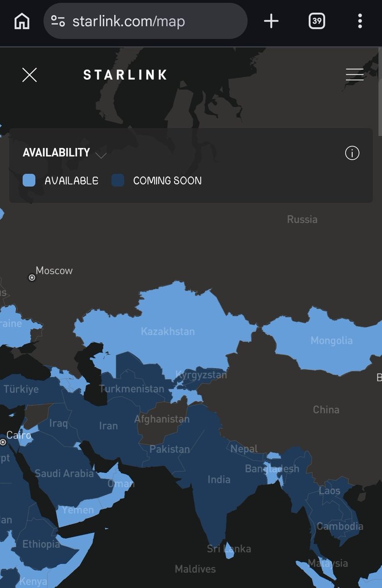The width and height of the screenshot is (382, 588).
Task: Close the map with X icon
Action: (29, 75)
